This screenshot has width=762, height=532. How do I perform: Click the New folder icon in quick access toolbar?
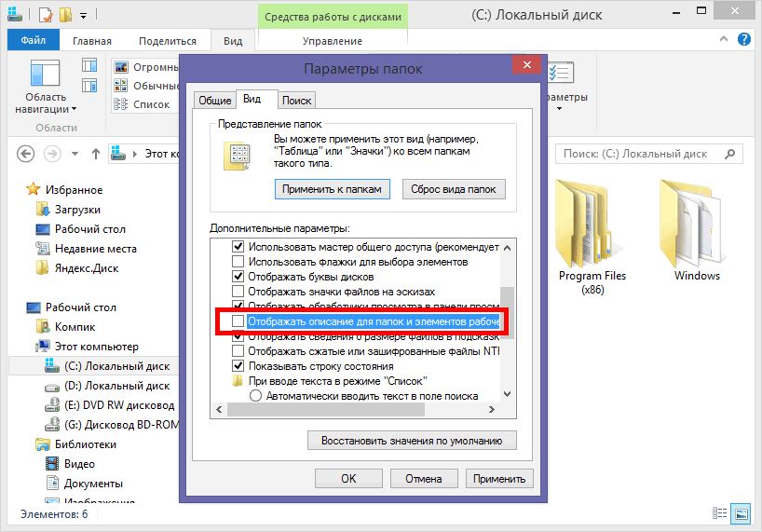point(65,15)
